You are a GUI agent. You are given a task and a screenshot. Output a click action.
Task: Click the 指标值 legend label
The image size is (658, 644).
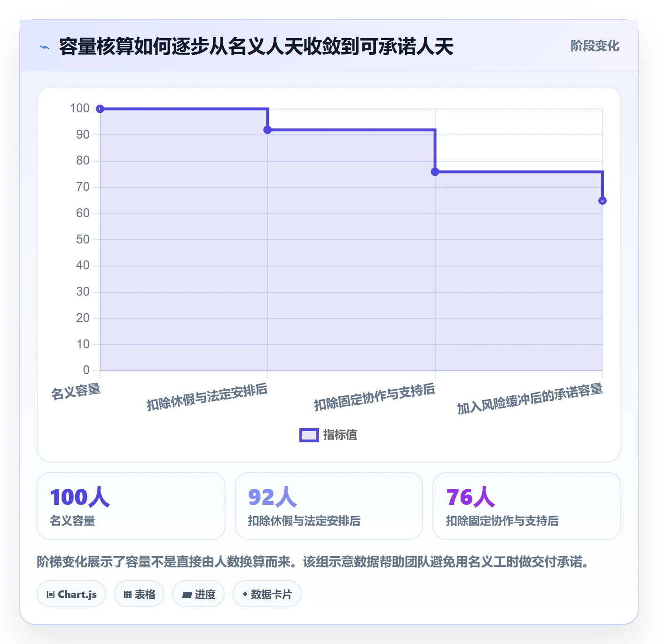pyautogui.click(x=340, y=435)
